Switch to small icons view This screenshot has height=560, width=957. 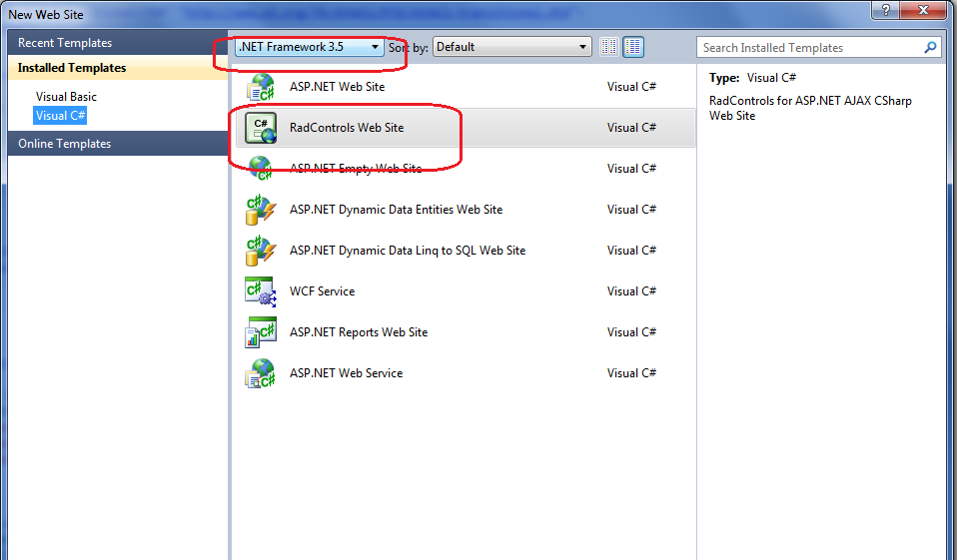608,47
